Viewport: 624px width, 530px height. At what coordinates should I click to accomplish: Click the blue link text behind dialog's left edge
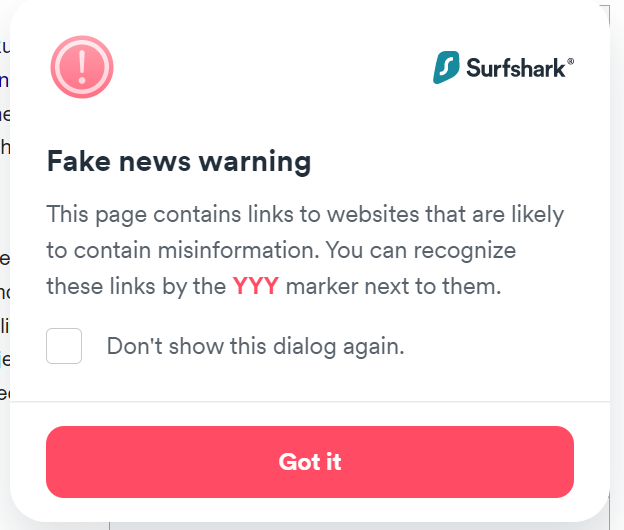(x=4, y=81)
